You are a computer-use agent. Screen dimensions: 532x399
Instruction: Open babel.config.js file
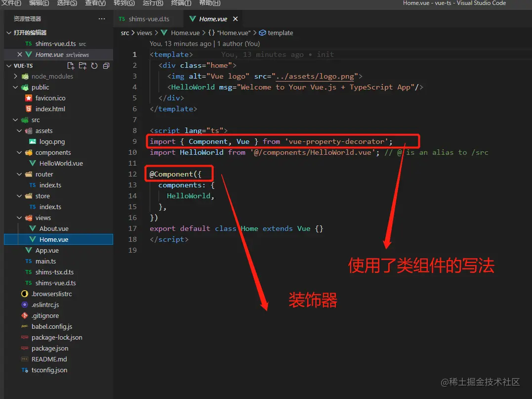click(58, 326)
